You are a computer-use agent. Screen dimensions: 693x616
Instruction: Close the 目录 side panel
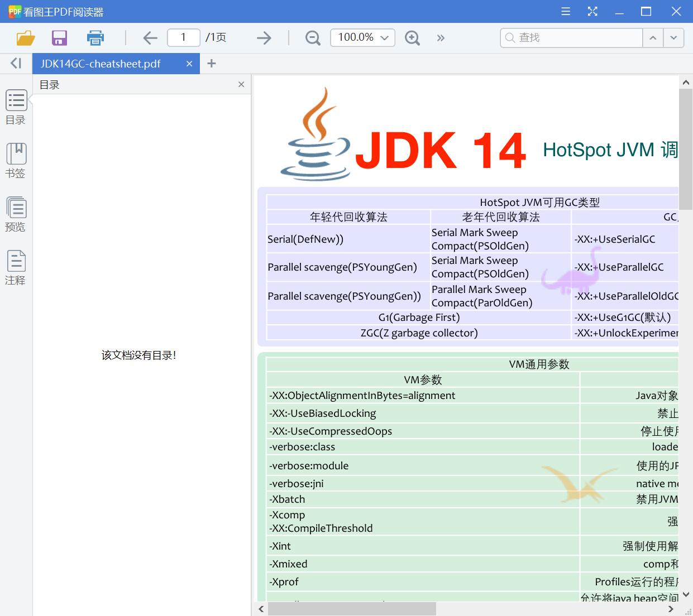tap(241, 84)
